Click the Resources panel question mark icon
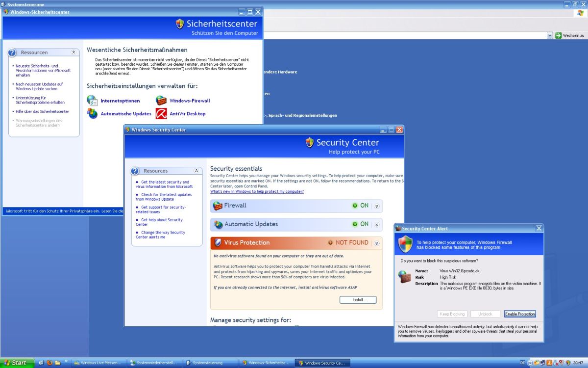The image size is (588, 368). pos(136,171)
